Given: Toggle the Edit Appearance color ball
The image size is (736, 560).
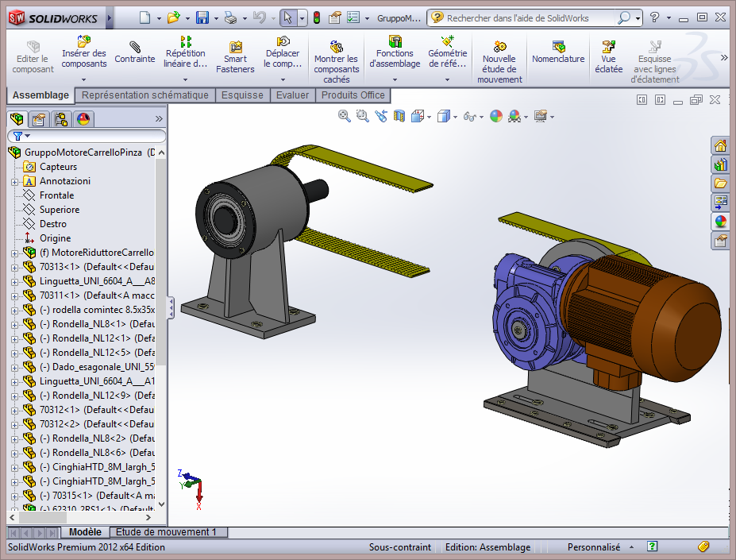Looking at the screenshot, I should tap(496, 116).
